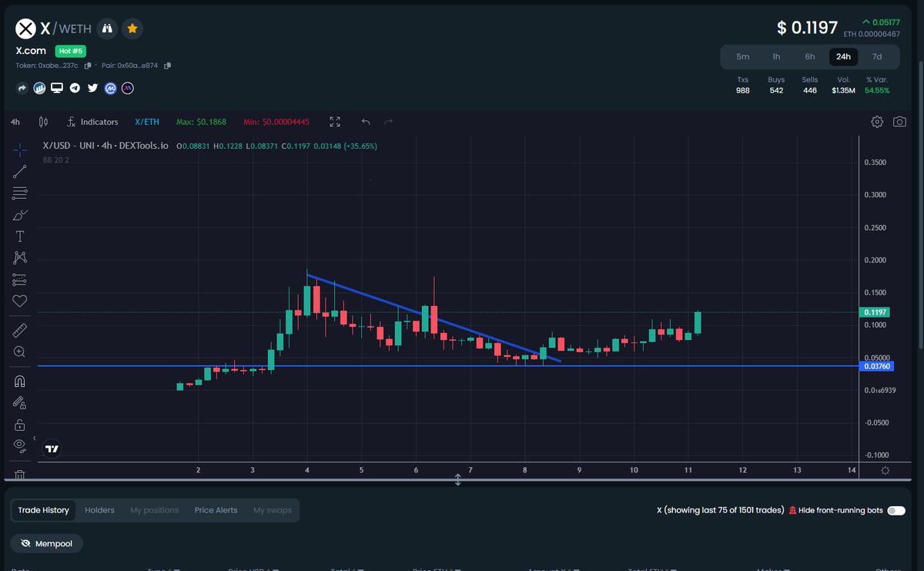Collapse the trade panel via divider arrow
Viewport: 924px width, 571px height.
(457, 480)
